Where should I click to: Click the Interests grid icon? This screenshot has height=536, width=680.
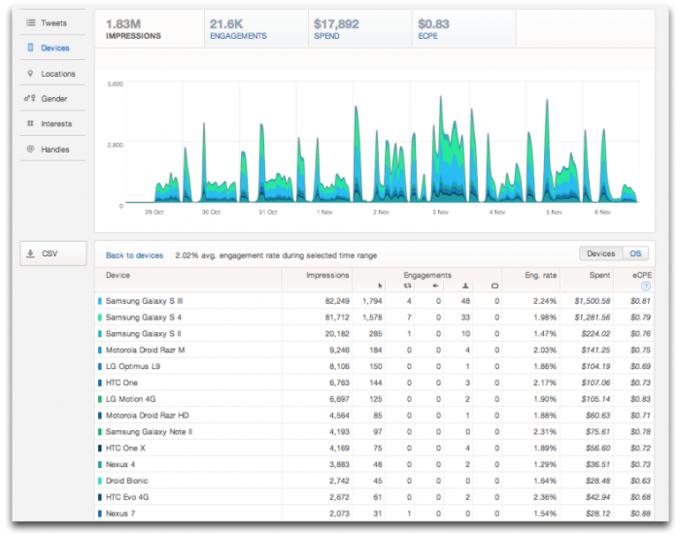click(x=30, y=124)
